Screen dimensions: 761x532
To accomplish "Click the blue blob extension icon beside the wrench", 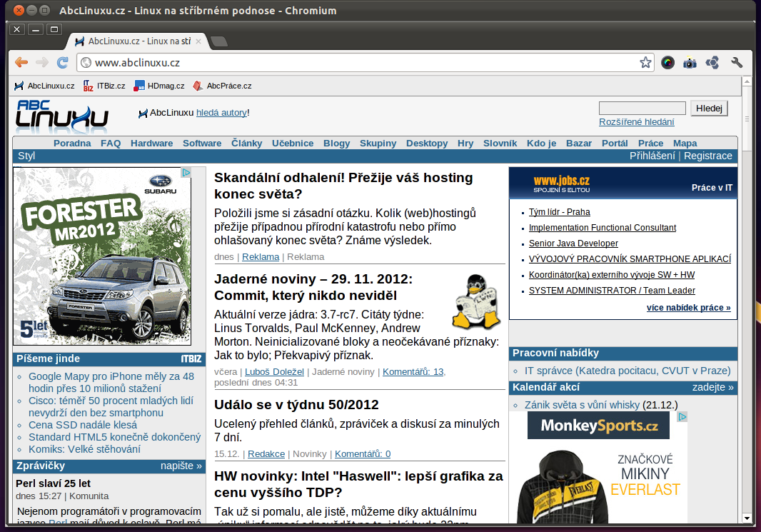I will pos(712,62).
